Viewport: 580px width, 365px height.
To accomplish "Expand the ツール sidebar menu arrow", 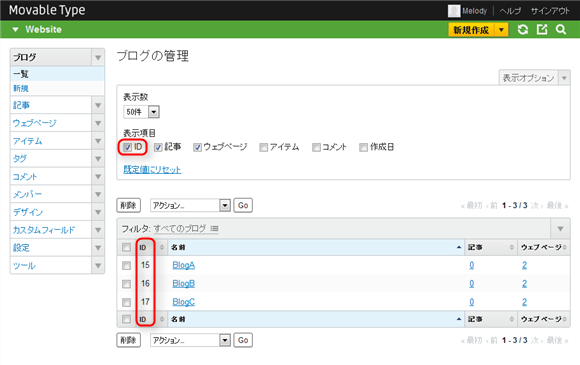I will pyautogui.click(x=98, y=265).
